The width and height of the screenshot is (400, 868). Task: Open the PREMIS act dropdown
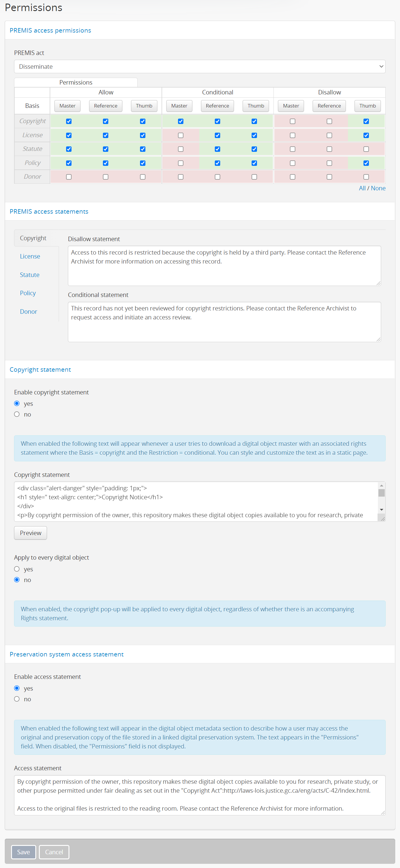[199, 66]
